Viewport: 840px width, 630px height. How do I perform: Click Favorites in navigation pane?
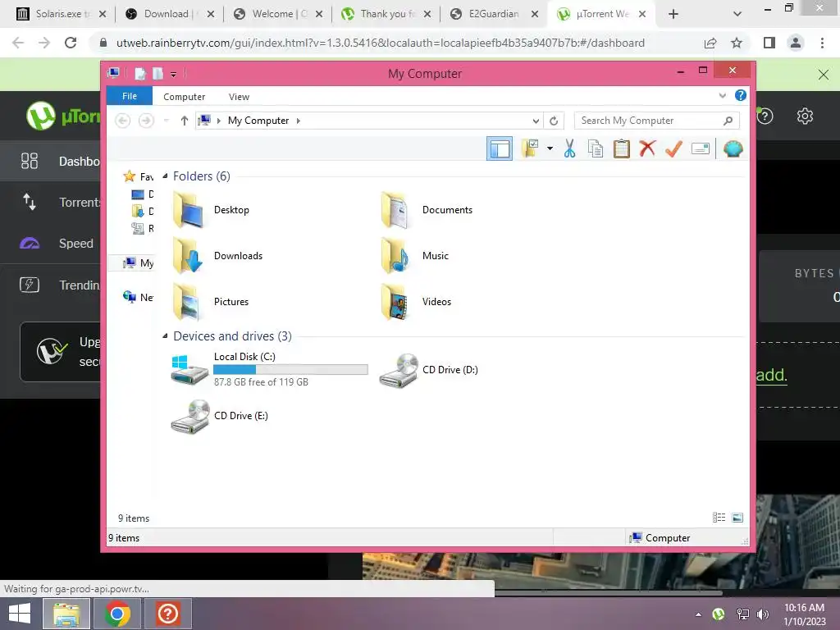140,176
